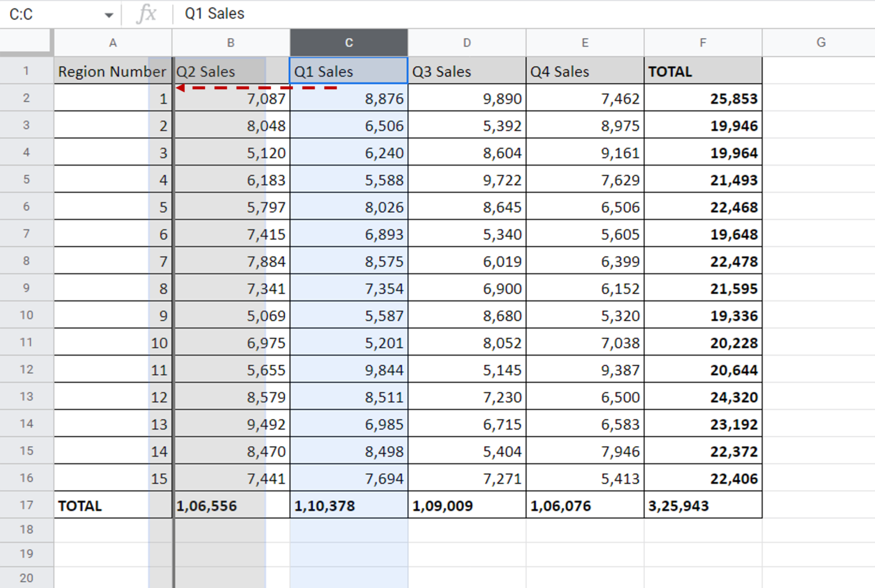Select Q4 total cell 1,06,076
The height and width of the screenshot is (588, 875).
click(585, 505)
